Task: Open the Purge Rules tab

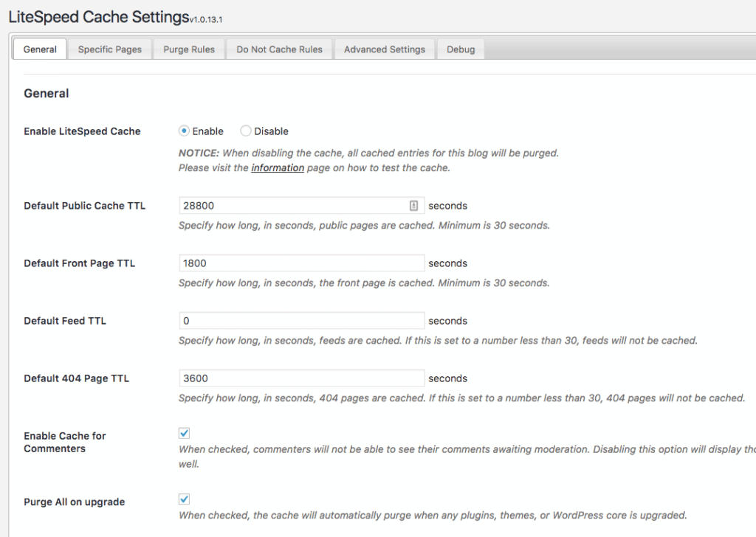Action: [x=189, y=49]
